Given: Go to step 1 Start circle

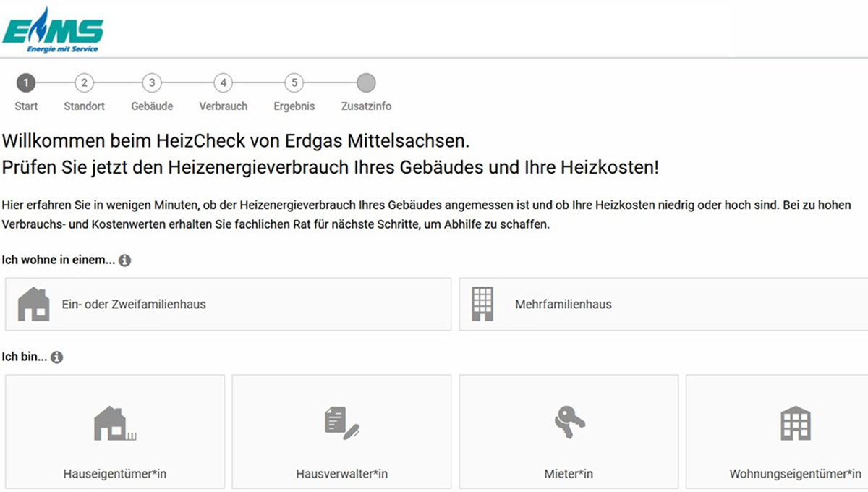Looking at the screenshot, I should click(x=26, y=82).
